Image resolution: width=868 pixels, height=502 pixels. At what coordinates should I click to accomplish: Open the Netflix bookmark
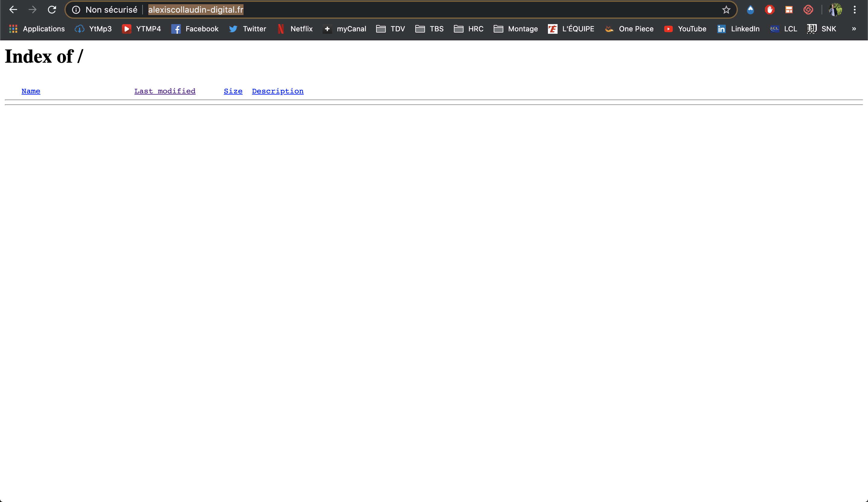coord(295,29)
